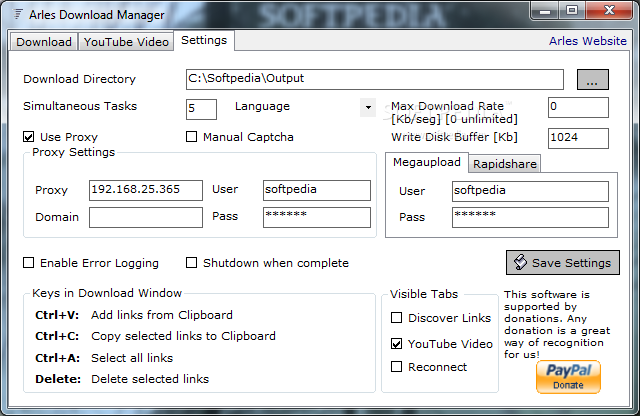Click the proxy Pass field
This screenshot has width=640, height=416.
click(x=317, y=217)
